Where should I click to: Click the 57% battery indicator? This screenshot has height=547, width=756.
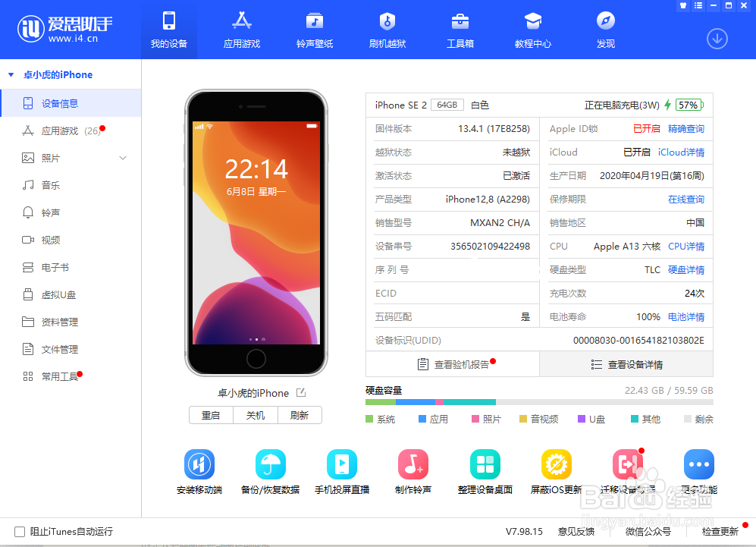coord(689,105)
